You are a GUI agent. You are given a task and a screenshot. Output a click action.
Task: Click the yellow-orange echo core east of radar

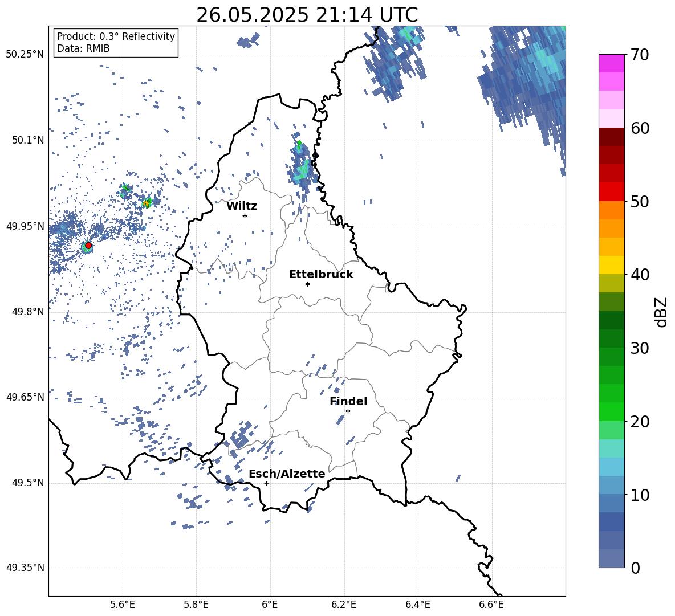(x=147, y=203)
